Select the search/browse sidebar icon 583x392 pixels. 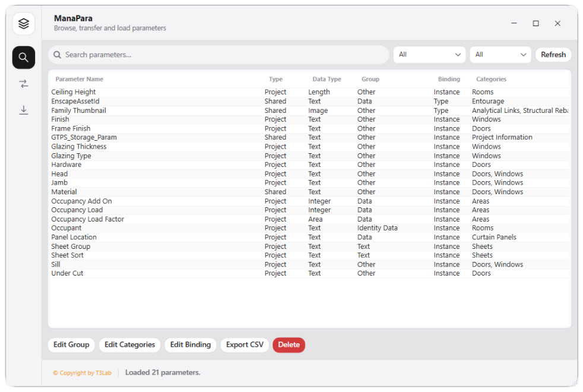(23, 57)
